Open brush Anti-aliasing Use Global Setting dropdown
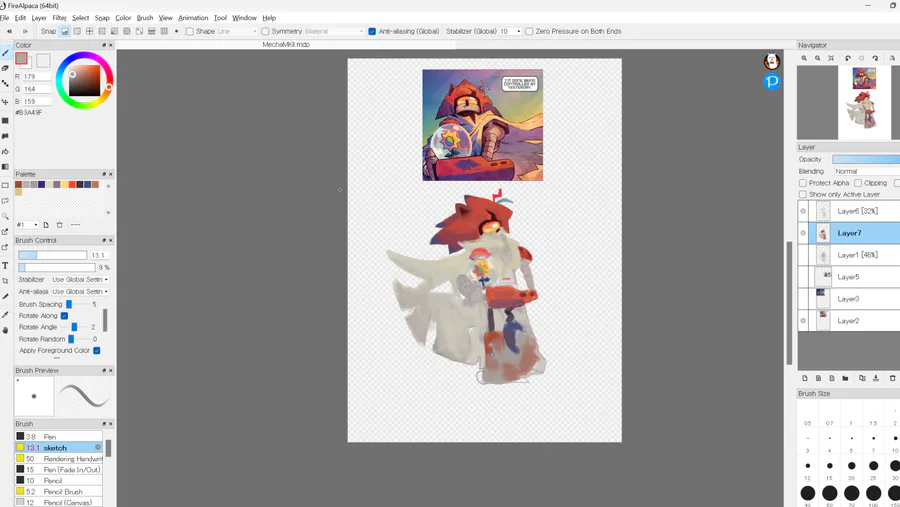 coord(80,292)
